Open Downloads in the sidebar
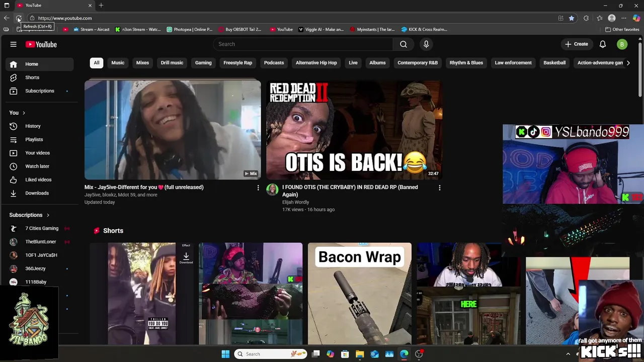644x362 pixels. pyautogui.click(x=40, y=193)
